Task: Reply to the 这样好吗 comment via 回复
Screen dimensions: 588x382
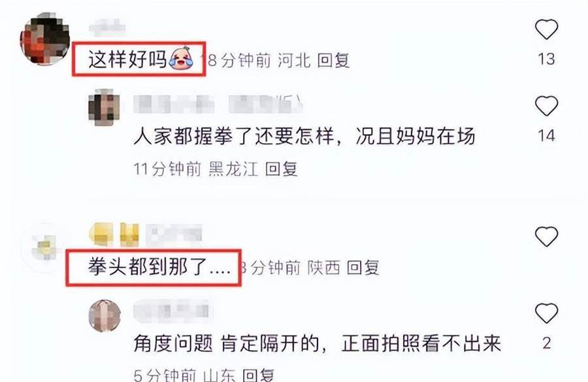Action: 333,60
